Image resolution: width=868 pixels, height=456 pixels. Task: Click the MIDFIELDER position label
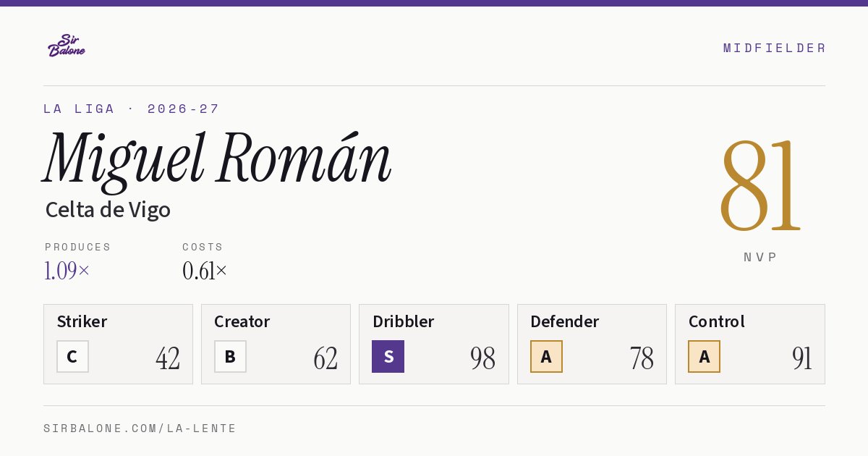tap(775, 48)
